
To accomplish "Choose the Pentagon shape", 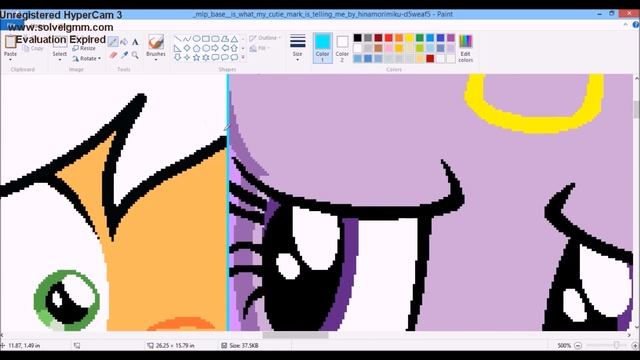I will (x=196, y=48).
